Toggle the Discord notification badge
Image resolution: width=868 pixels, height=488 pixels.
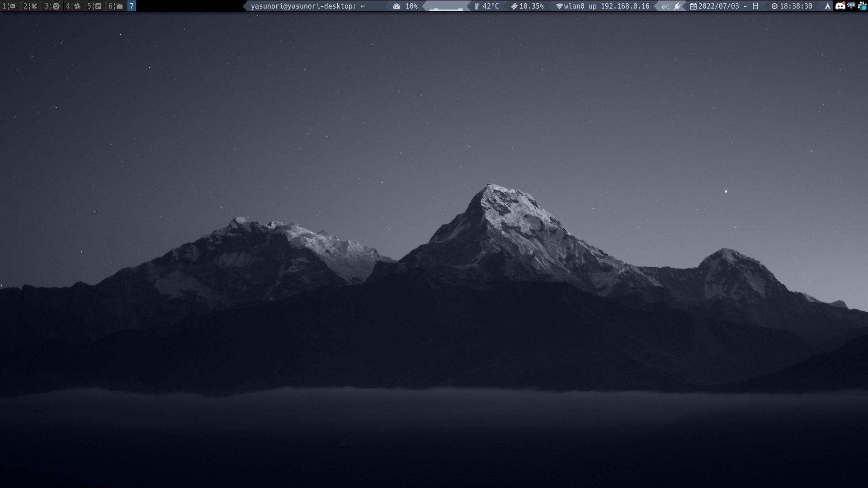click(x=844, y=3)
